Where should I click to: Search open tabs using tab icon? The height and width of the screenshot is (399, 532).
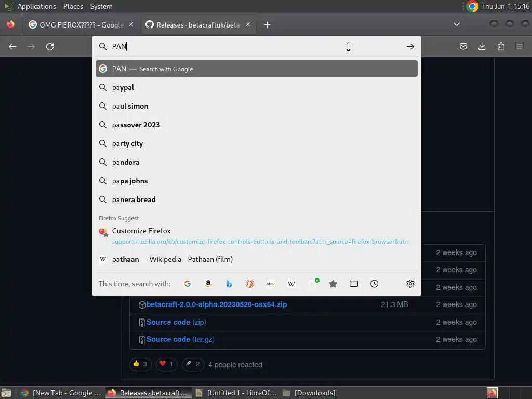tap(354, 284)
